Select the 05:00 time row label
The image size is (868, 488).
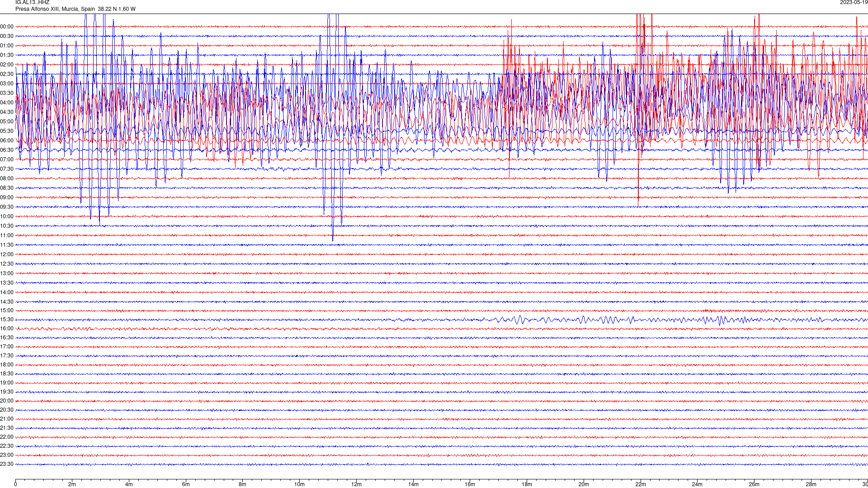(7, 122)
